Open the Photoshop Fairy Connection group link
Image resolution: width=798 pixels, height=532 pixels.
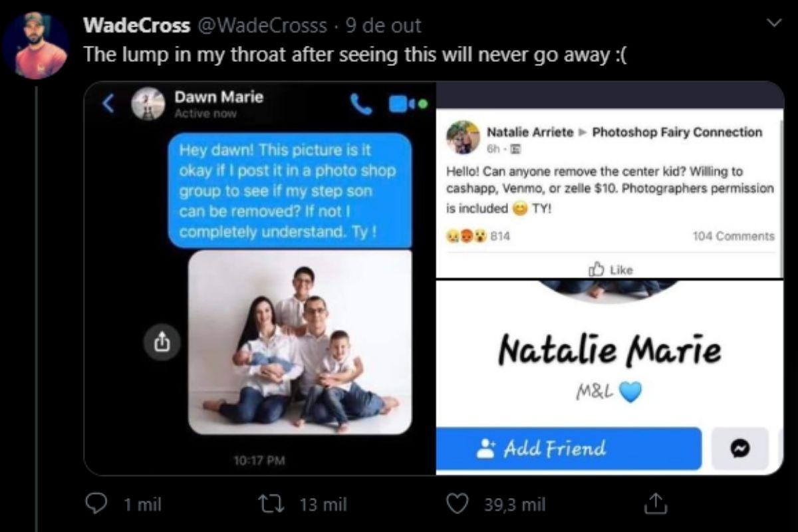[677, 132]
